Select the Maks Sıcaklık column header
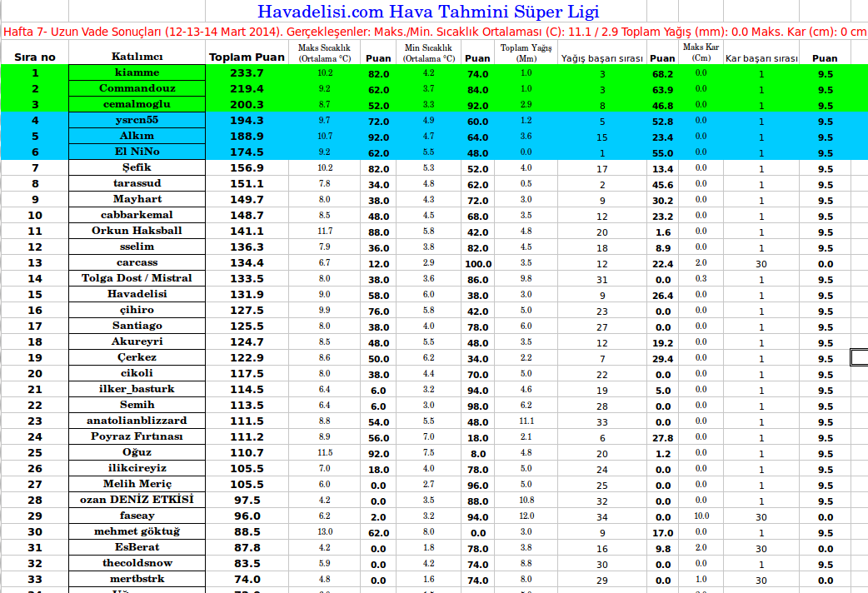 325,53
